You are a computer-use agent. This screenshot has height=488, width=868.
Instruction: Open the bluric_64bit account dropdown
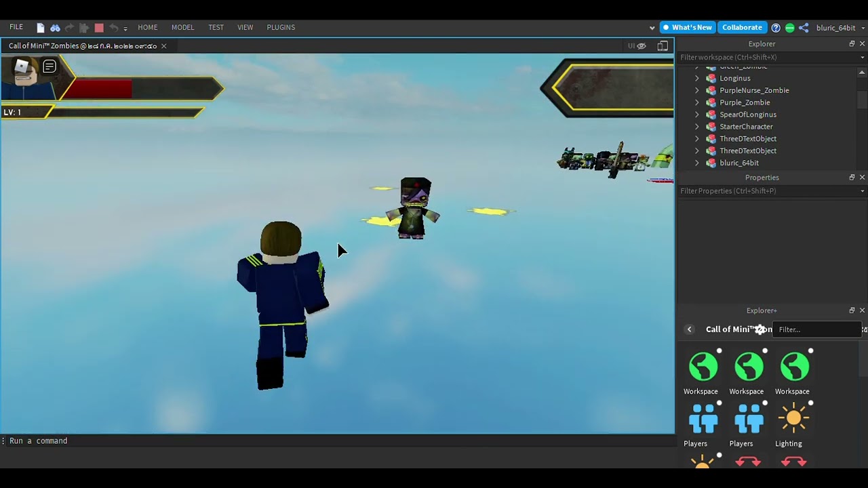840,28
